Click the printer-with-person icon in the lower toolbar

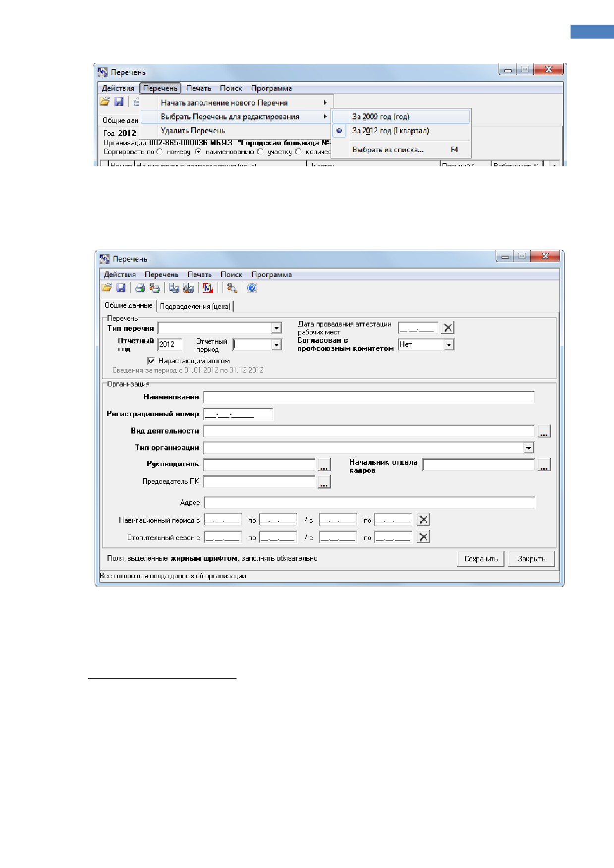point(155,288)
